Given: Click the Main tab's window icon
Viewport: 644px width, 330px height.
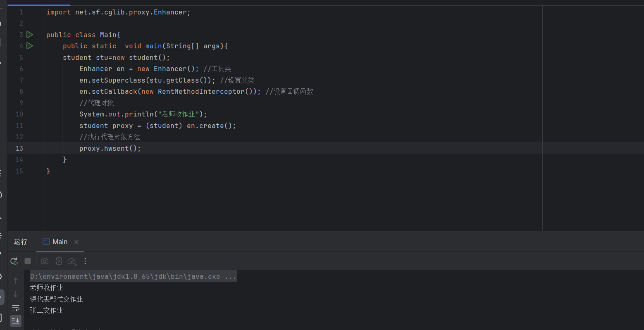Looking at the screenshot, I should (x=46, y=242).
